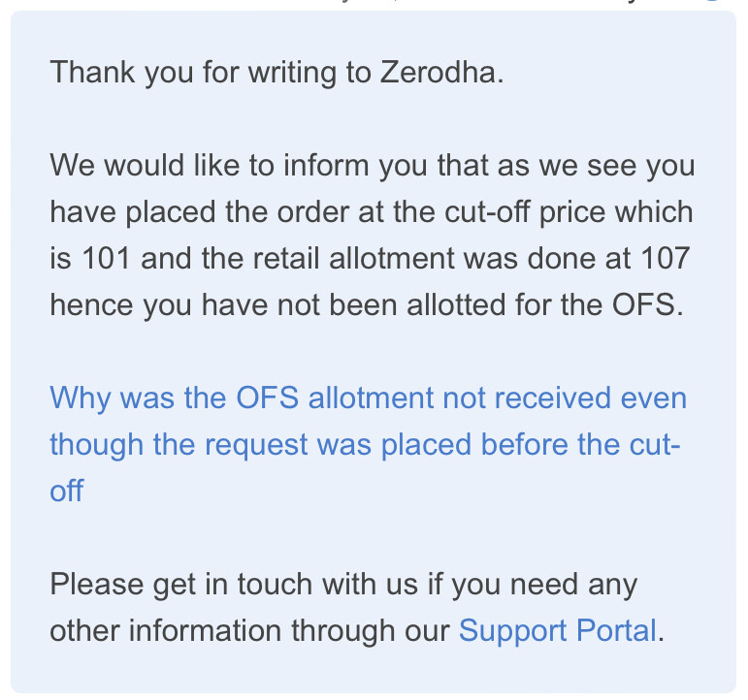This screenshot has height=700, width=748.
Task: Click the 'Thank you for writing' line
Action: pos(276,73)
